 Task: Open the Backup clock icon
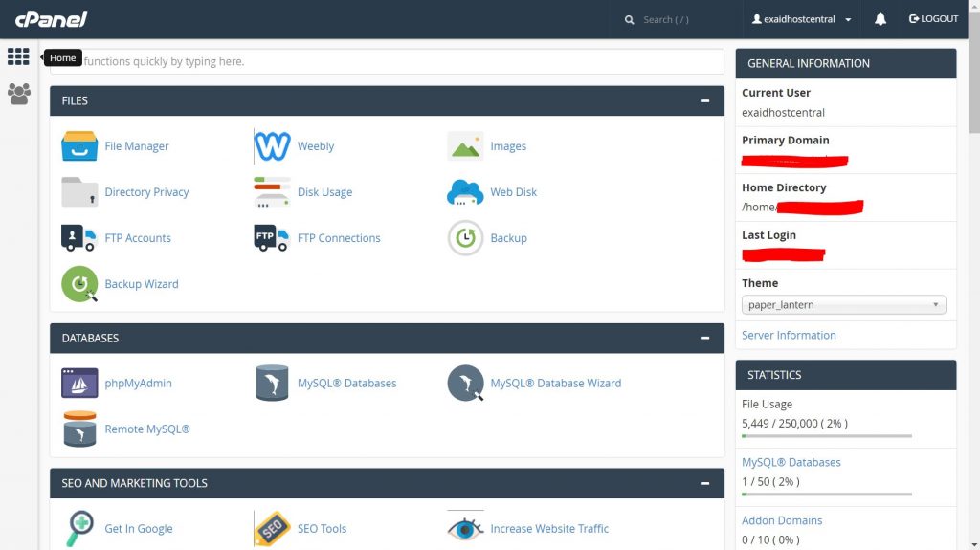tap(465, 237)
